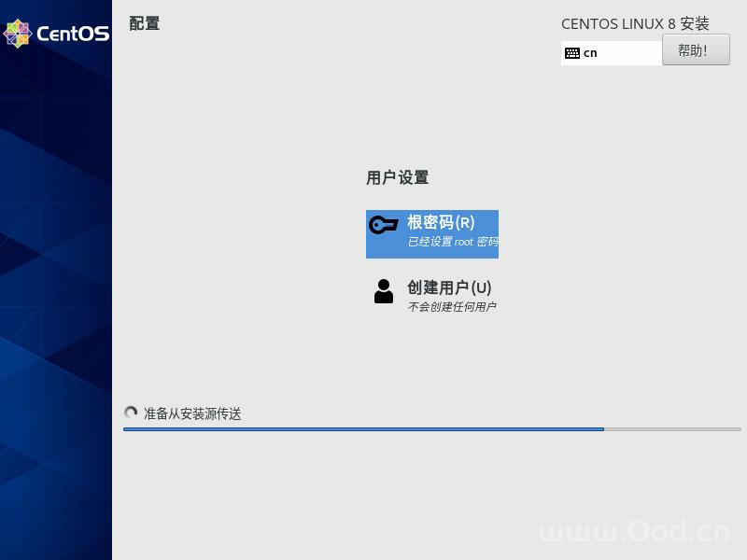Select the 根密码(R) label
The image size is (747, 560).
[441, 223]
